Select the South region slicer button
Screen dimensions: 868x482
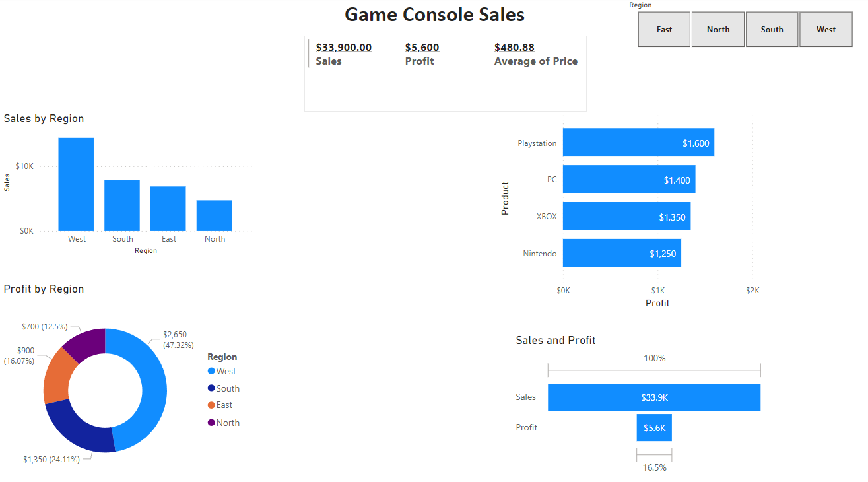click(x=772, y=29)
